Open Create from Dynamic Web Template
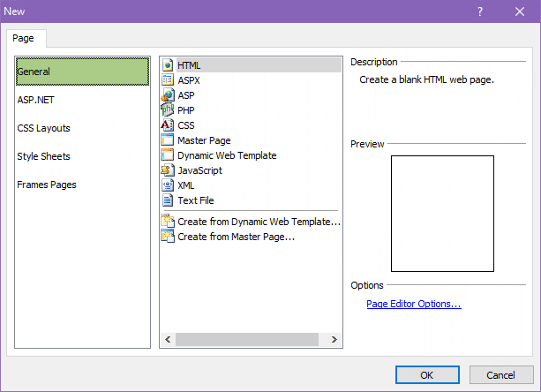The width and height of the screenshot is (541, 392). pyautogui.click(x=258, y=222)
